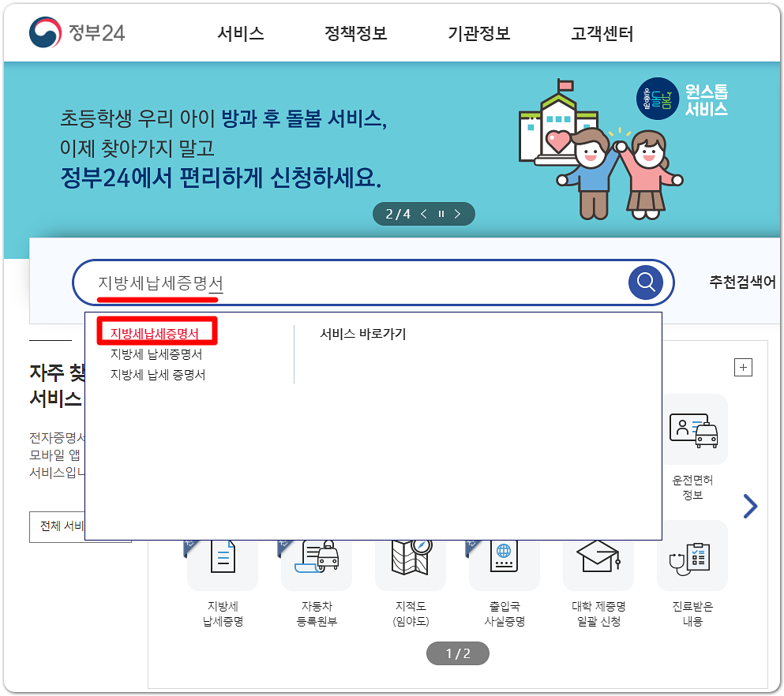Click the 서비스 바로가기 heading
Image resolution: width=784 pixels, height=696 pixels.
[x=363, y=334]
